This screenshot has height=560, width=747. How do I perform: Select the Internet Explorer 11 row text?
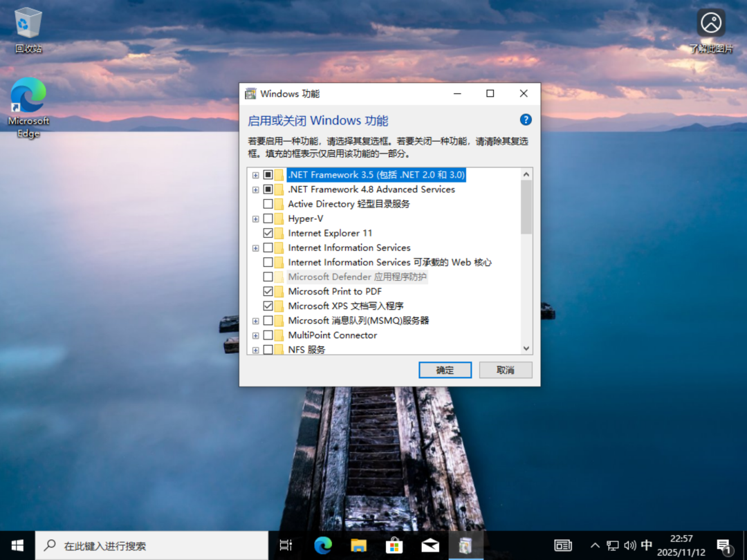pos(330,234)
